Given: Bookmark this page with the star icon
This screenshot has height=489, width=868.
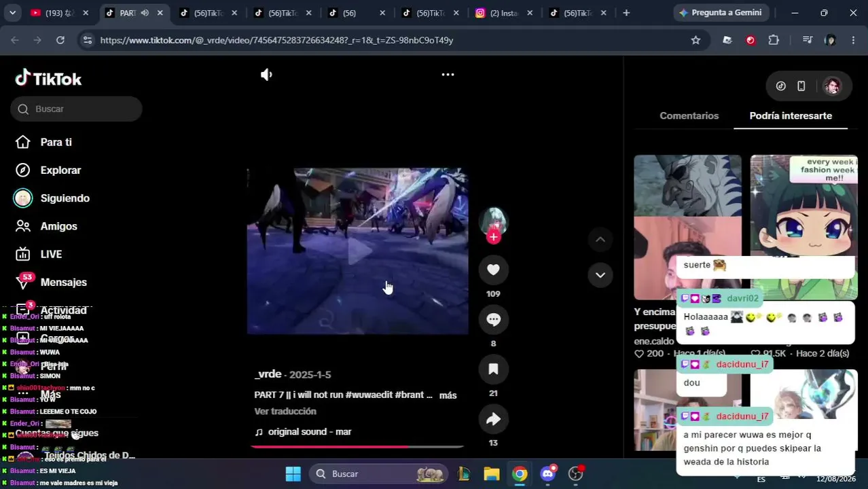Looking at the screenshot, I should [695, 40].
